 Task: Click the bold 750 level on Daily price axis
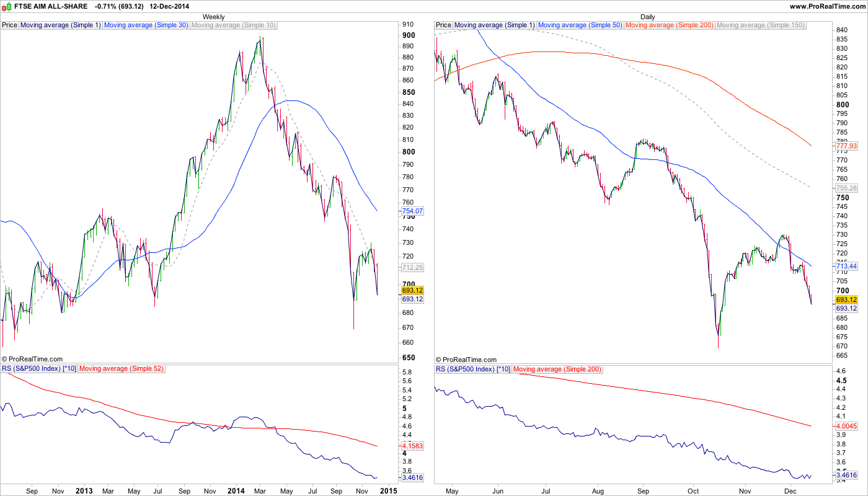(x=843, y=197)
